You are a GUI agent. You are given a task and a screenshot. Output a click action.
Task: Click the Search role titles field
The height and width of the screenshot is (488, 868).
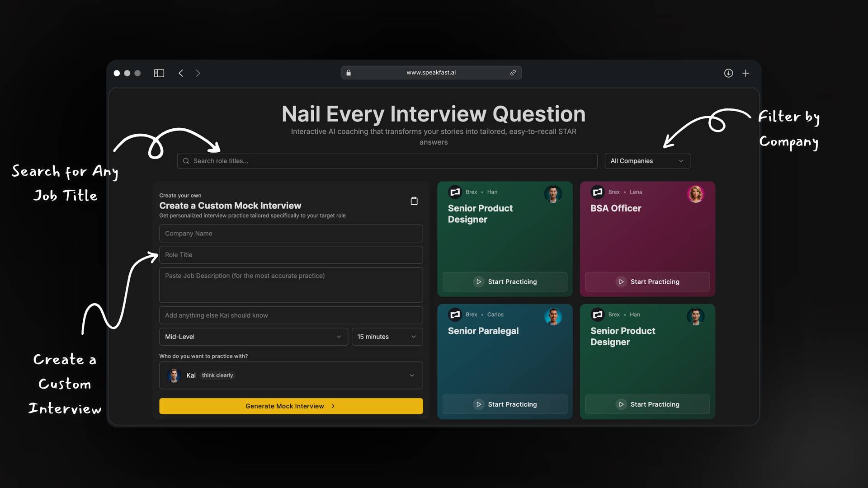[x=387, y=161]
